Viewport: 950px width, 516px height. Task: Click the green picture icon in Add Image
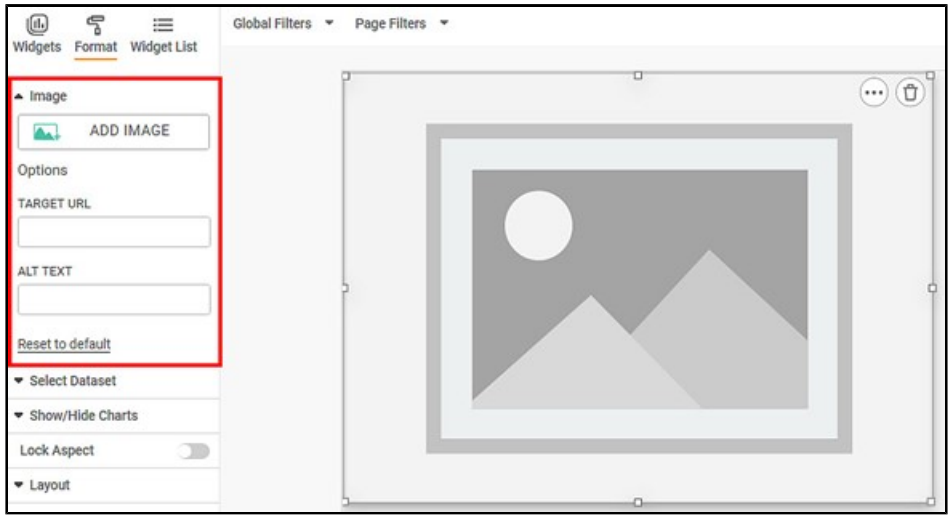[x=46, y=131]
